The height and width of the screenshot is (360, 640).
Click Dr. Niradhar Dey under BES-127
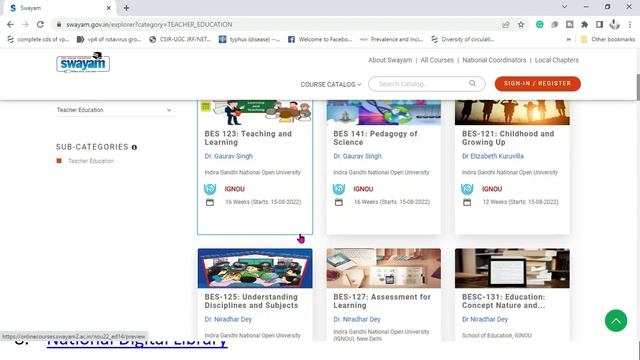357,319
